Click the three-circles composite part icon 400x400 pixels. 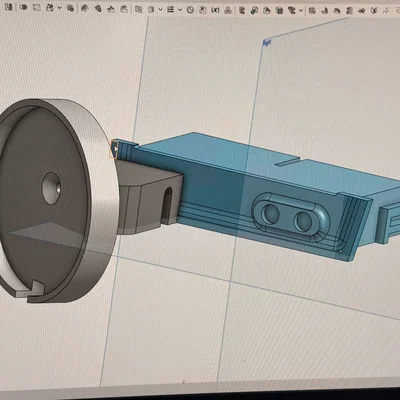228,10
